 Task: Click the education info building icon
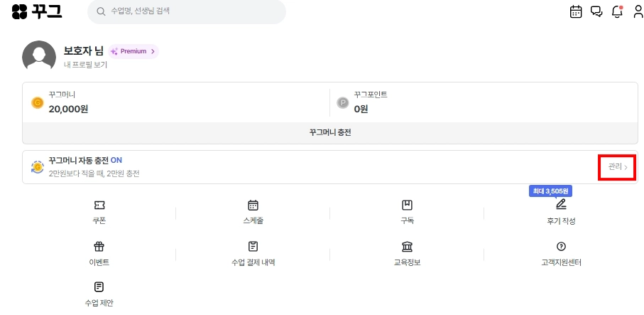407,246
